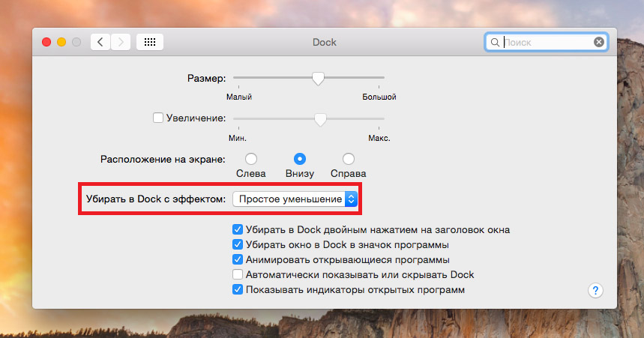Click the Dock window title
Screen dimensions: 644x338
tap(325, 42)
